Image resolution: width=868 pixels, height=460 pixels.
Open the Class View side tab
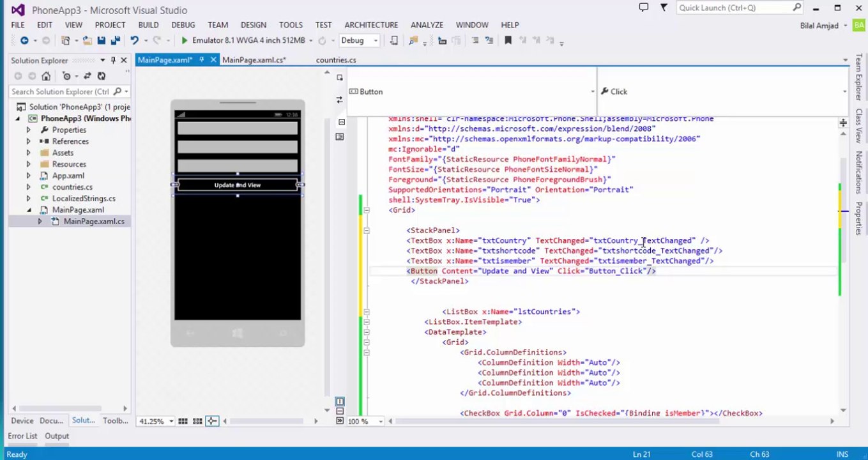pos(859,125)
